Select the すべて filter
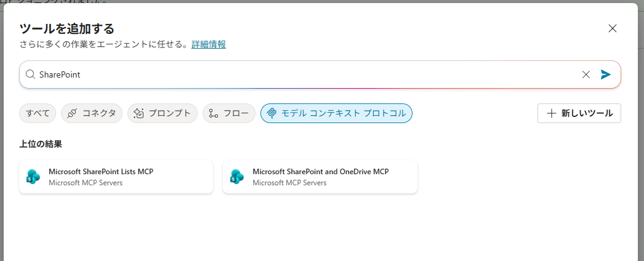 tap(38, 113)
